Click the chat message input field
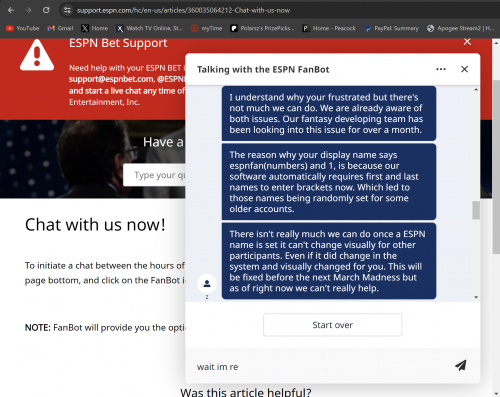The width and height of the screenshot is (500, 397). (320, 367)
